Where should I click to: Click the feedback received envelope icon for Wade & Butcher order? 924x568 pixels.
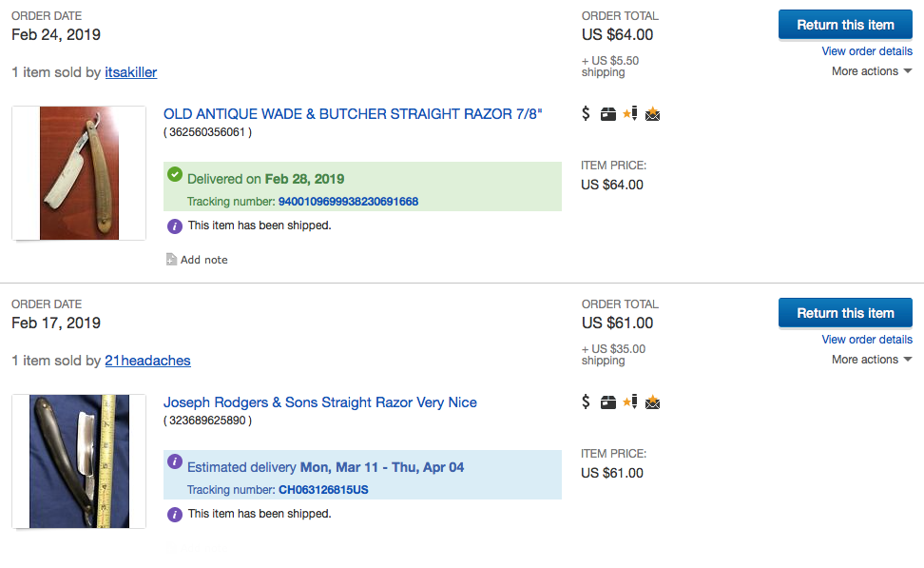[x=652, y=115]
